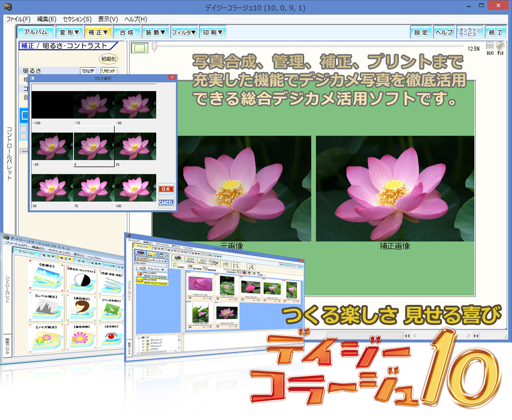Open オンラインサービス
Viewport: 512px width, 420px height.
point(470,32)
